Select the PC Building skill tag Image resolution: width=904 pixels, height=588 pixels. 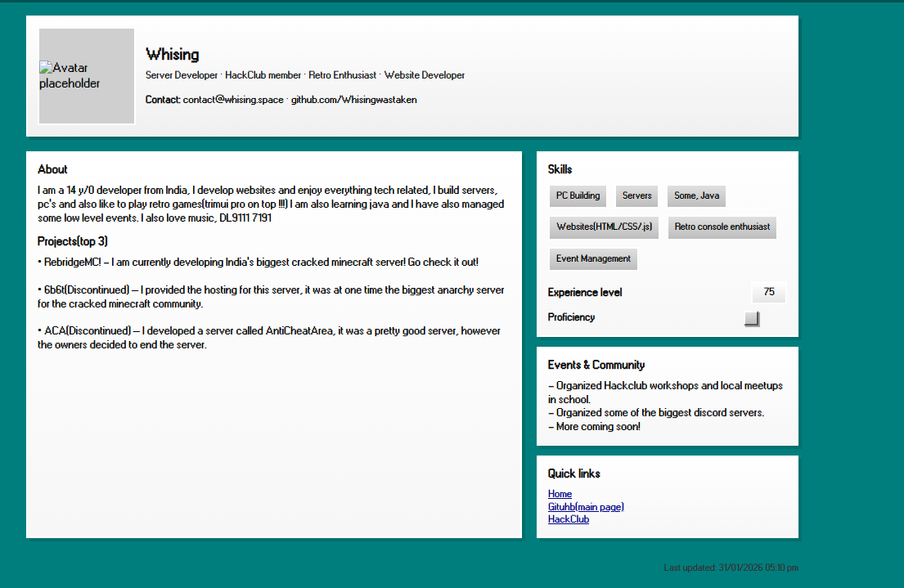click(x=578, y=196)
